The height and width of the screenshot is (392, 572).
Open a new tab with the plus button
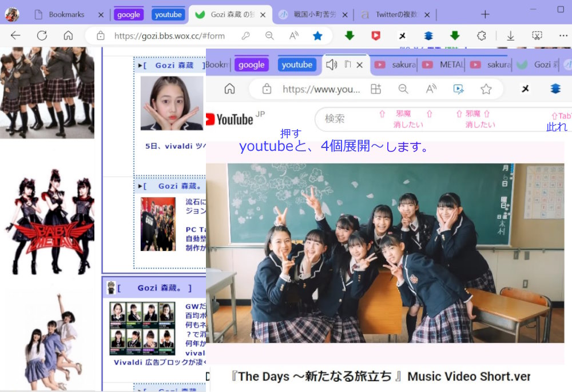point(485,14)
